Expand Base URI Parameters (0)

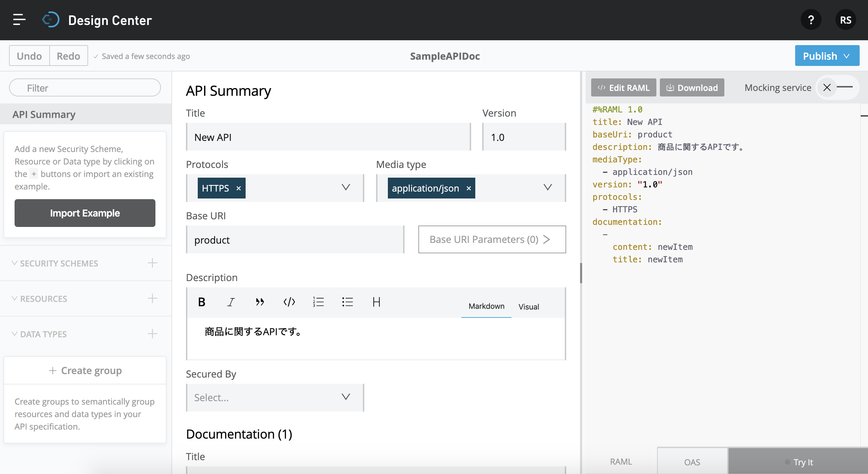(492, 239)
